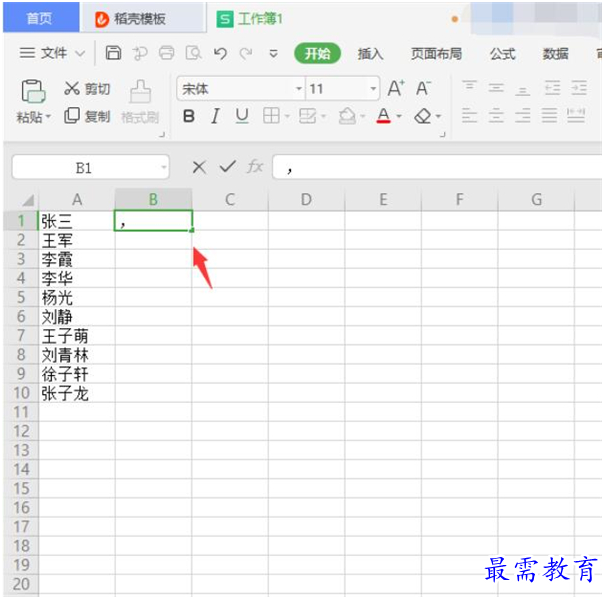Viewport: 606px width, 601px height.
Task: Open Print Preview icon
Action: coord(194,53)
